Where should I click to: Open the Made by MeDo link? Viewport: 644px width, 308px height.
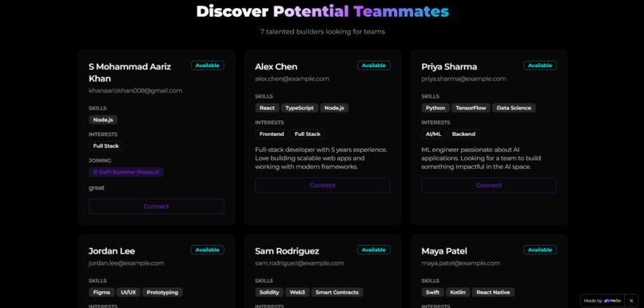602,301
